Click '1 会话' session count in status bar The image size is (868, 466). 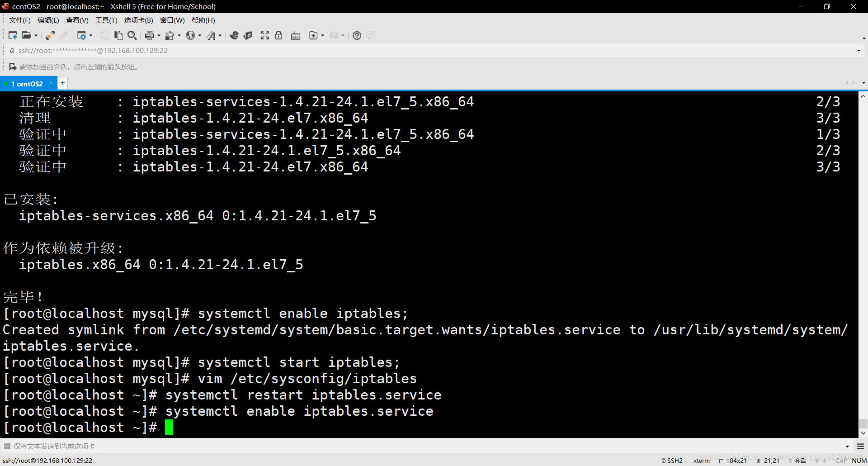(x=798, y=461)
